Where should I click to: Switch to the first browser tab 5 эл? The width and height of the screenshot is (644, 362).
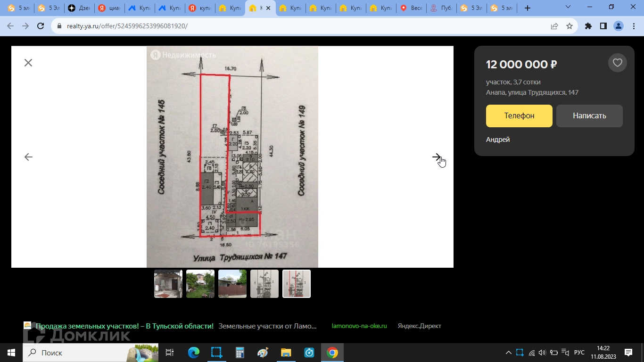click(18, 8)
